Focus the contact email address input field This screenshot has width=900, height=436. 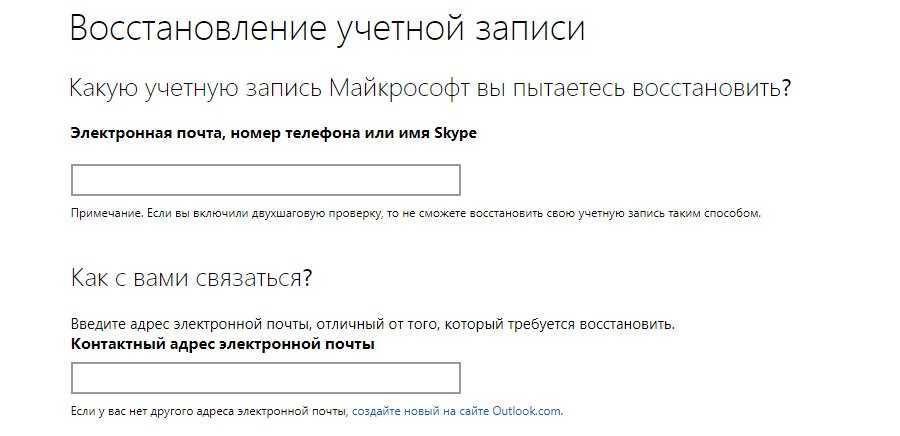(265, 378)
